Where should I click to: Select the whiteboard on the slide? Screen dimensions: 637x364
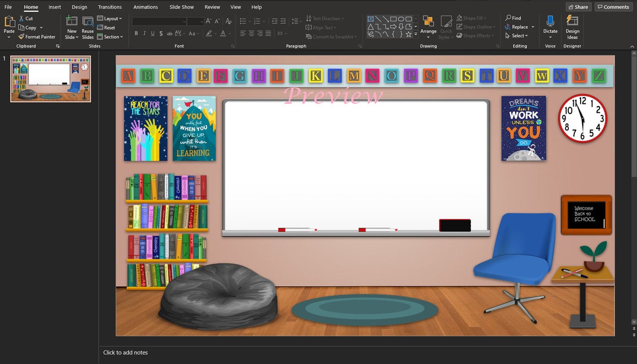(356, 167)
